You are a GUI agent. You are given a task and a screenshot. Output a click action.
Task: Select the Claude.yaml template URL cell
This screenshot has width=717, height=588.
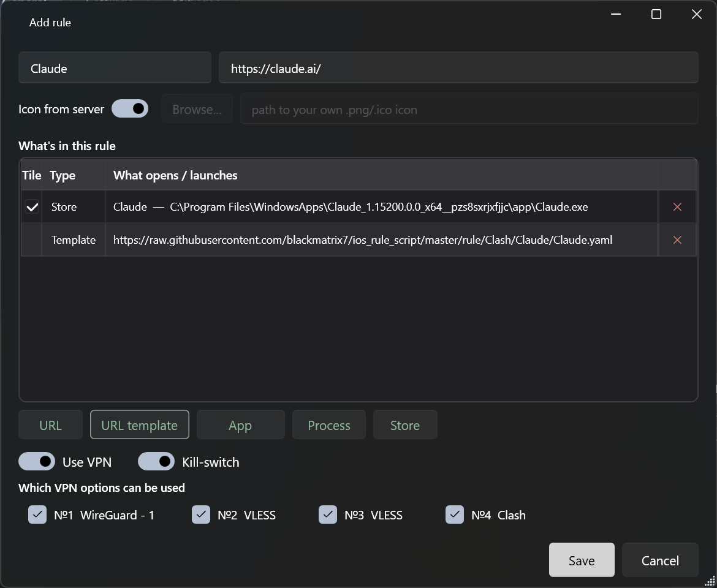click(x=381, y=240)
